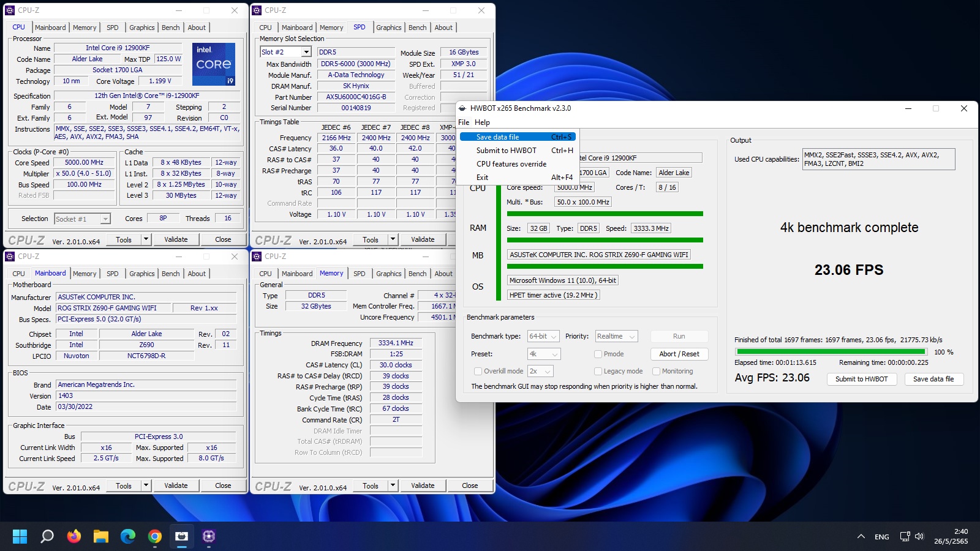Open volume icon in system tray

pos(919,536)
